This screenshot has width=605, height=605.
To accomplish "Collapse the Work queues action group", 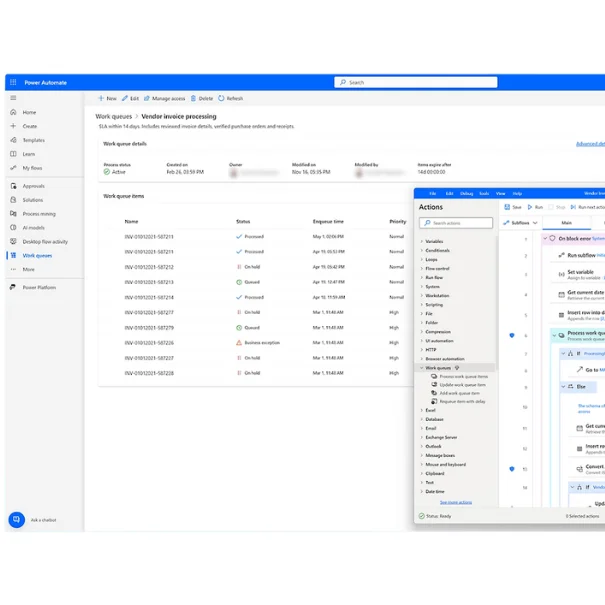I will 421,368.
